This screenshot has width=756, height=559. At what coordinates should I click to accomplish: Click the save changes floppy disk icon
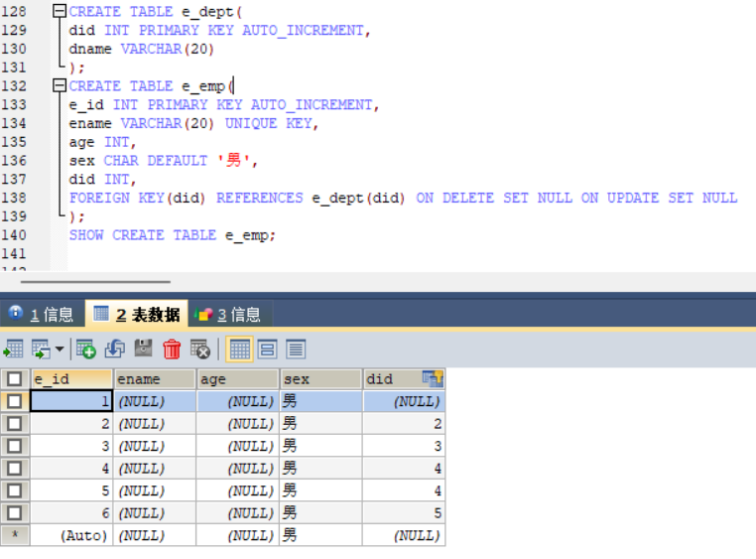click(143, 349)
